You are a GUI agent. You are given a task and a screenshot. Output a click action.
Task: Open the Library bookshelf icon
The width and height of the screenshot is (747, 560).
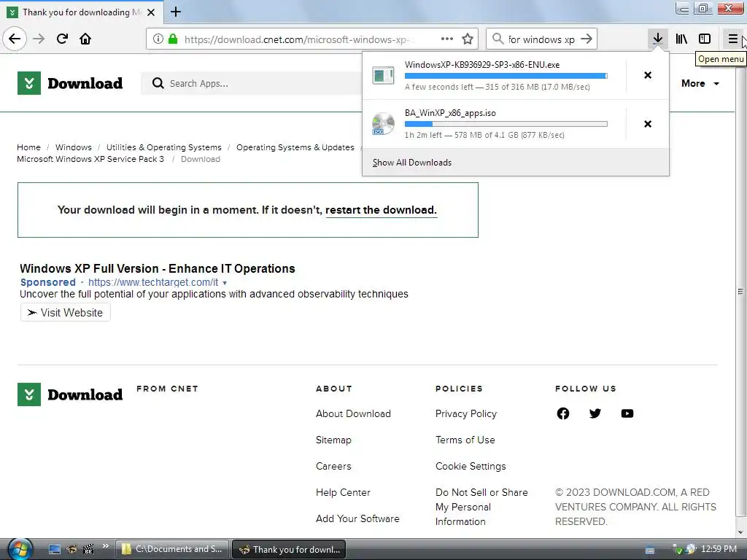point(681,39)
